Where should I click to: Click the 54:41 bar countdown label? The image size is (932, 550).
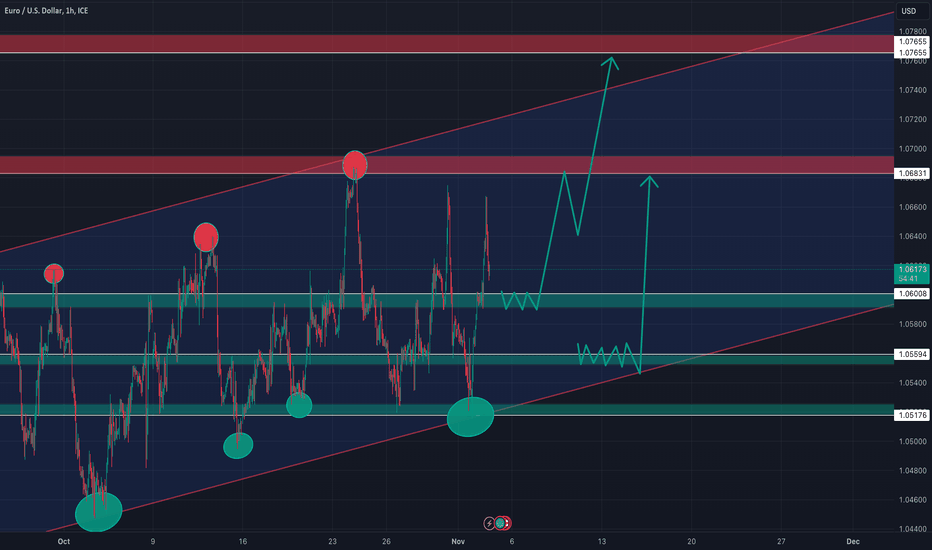pyautogui.click(x=908, y=278)
